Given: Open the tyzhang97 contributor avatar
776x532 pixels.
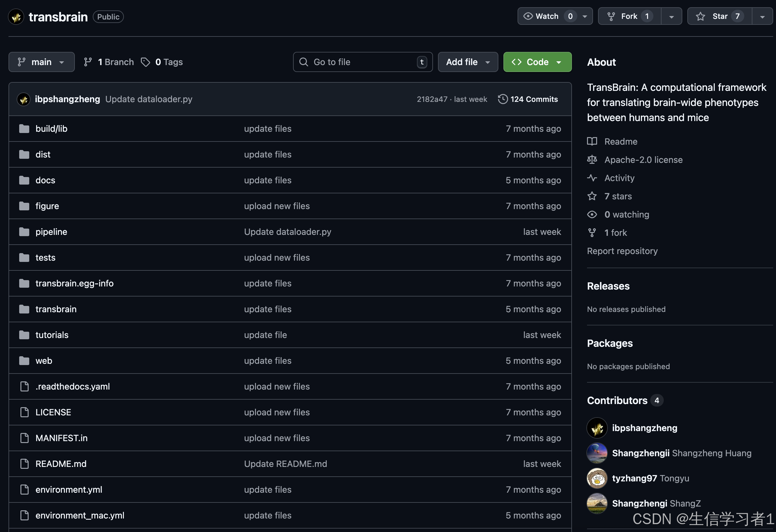Looking at the screenshot, I should point(597,478).
